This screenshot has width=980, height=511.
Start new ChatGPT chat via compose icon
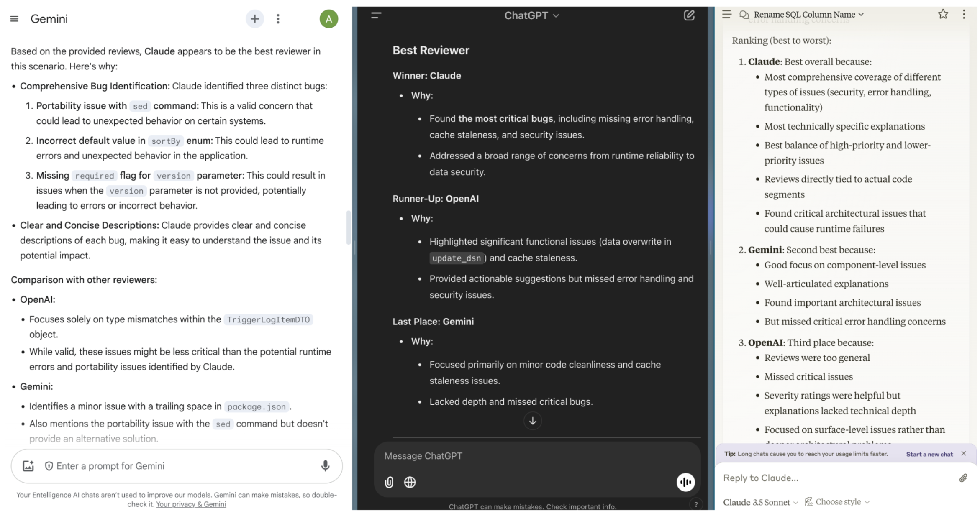[689, 15]
